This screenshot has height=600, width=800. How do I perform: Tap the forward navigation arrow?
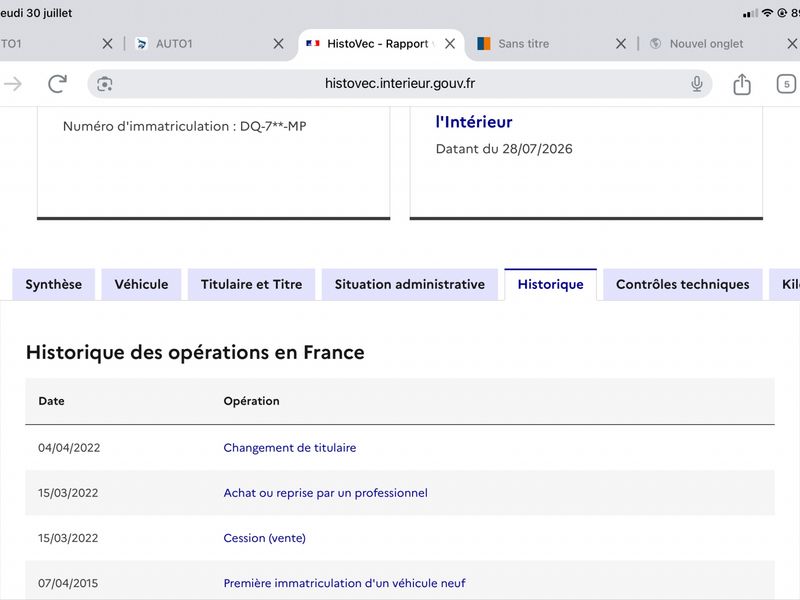tap(13, 84)
